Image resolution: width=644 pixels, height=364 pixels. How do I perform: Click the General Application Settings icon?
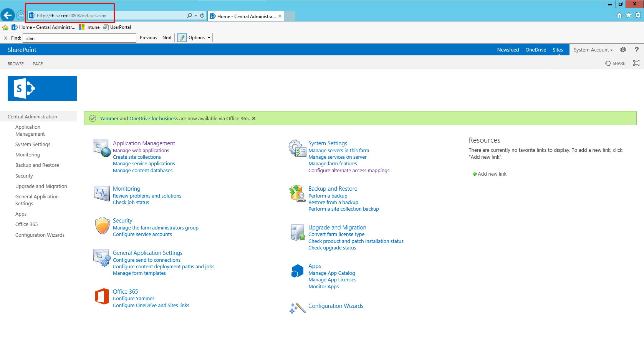[x=102, y=258]
